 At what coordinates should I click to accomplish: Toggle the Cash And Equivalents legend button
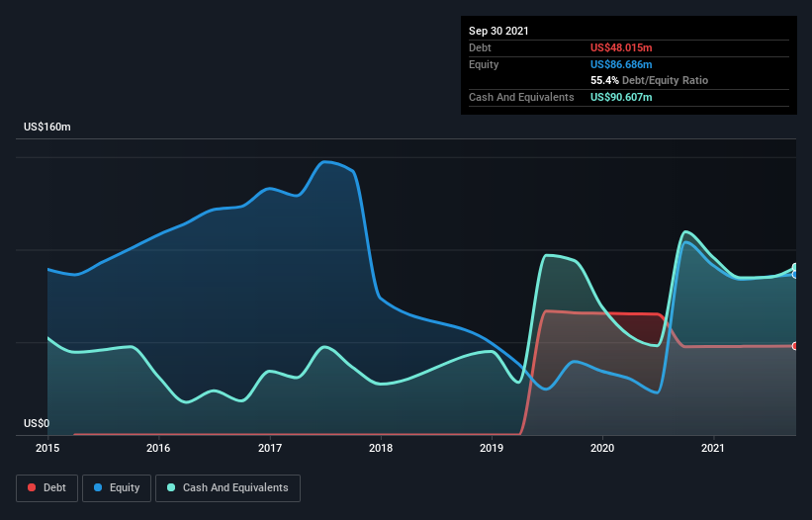(x=227, y=488)
